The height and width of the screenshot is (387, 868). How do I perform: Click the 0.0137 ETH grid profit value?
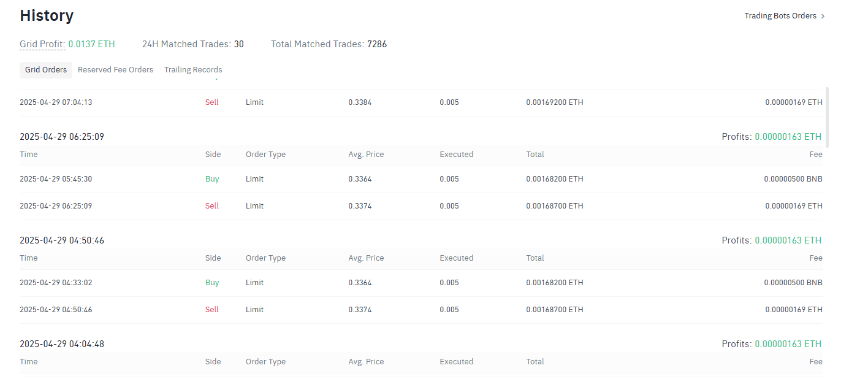tap(91, 44)
